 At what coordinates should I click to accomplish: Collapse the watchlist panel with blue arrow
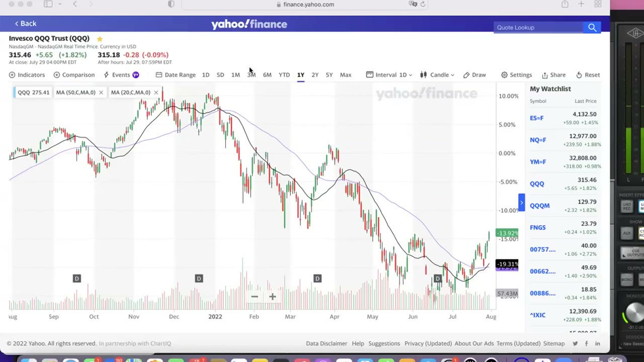pyautogui.click(x=521, y=203)
